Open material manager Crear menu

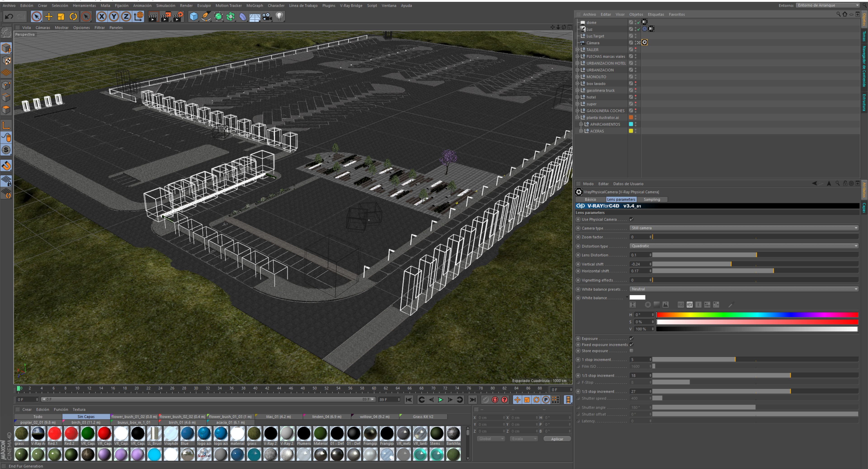27,409
